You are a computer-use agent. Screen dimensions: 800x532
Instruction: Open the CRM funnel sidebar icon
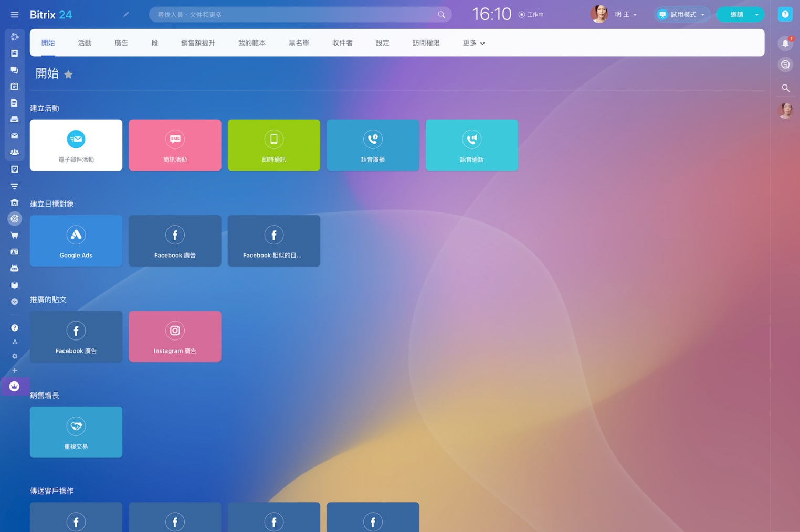[15, 186]
